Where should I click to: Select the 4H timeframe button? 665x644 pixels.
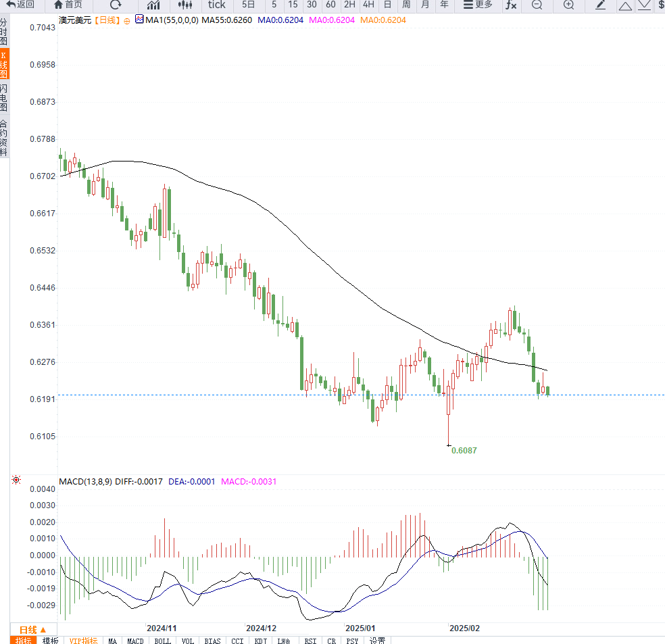click(368, 5)
